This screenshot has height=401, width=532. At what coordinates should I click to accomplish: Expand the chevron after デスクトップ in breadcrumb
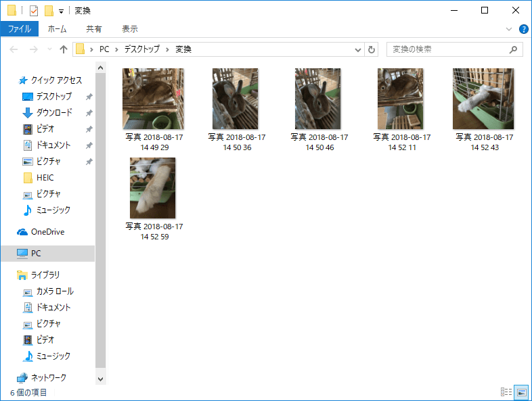[167, 50]
